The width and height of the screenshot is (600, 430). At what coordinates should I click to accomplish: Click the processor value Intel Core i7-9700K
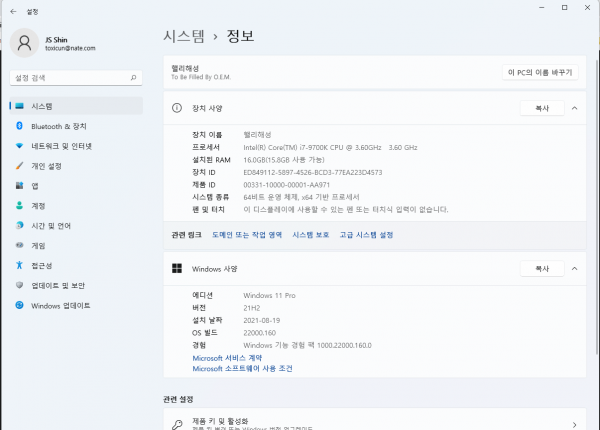click(x=330, y=147)
